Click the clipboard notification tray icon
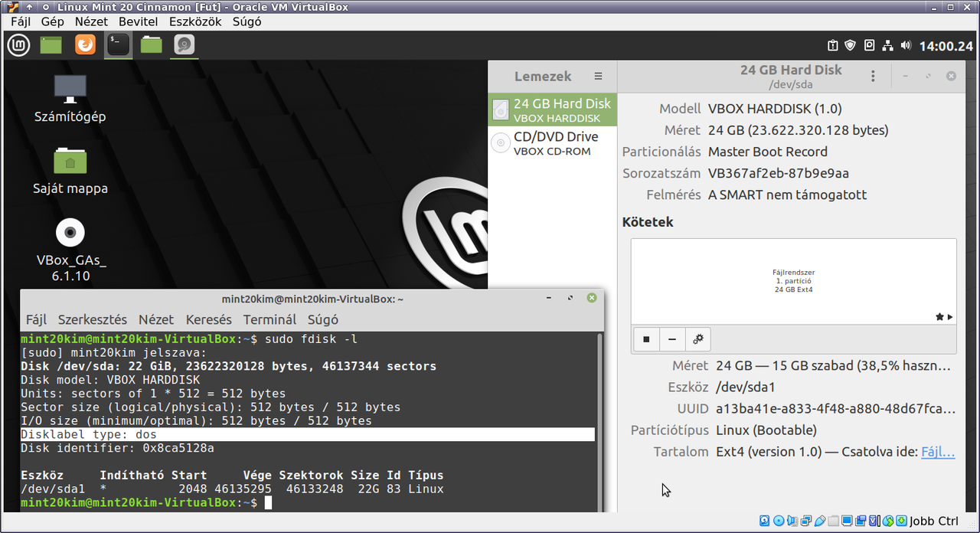This screenshot has width=980, height=533. pyautogui.click(x=834, y=45)
